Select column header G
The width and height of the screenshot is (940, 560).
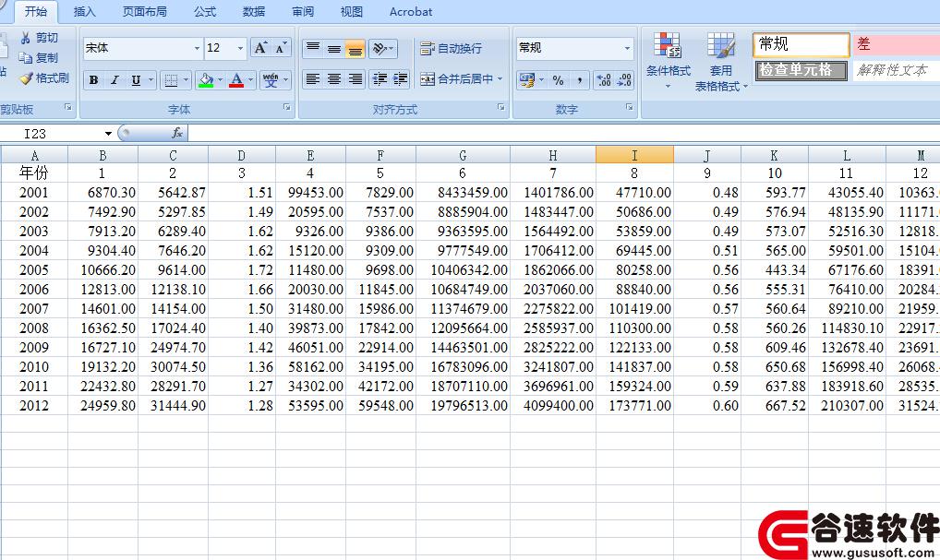pyautogui.click(x=463, y=155)
